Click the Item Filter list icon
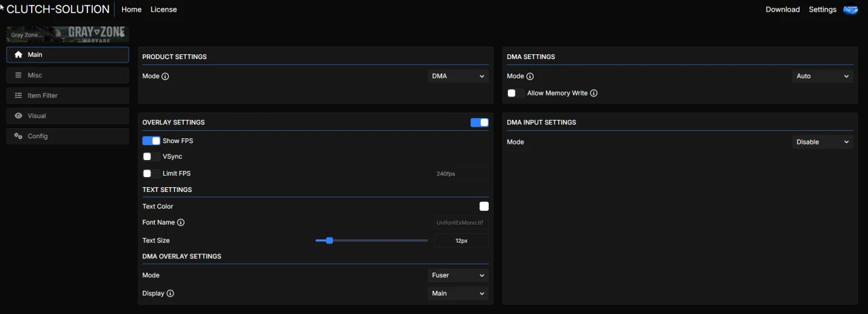Screen dimensions: 868x314 pos(18,96)
